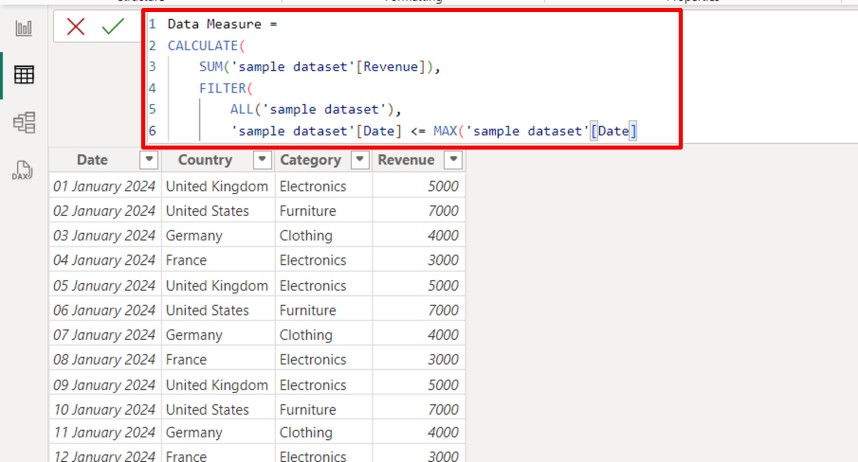Select the Country column header
The image size is (858, 462).
click(x=204, y=160)
